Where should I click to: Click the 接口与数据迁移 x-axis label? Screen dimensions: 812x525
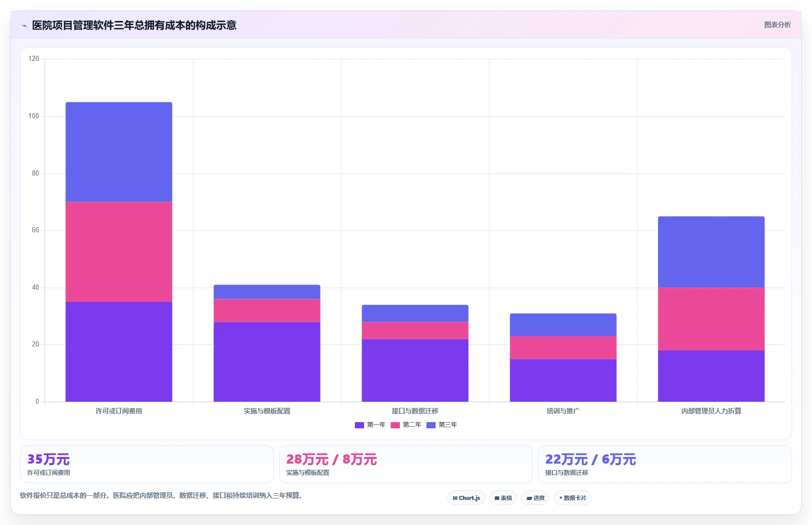[x=415, y=411]
